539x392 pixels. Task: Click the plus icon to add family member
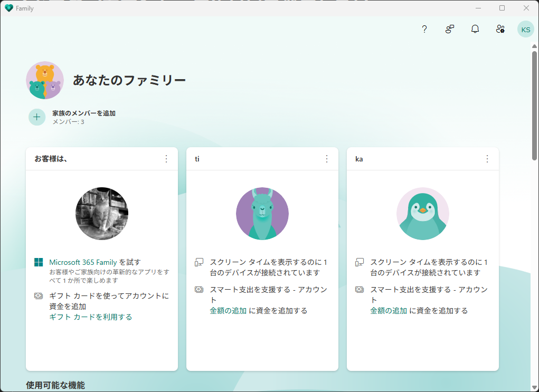point(36,117)
